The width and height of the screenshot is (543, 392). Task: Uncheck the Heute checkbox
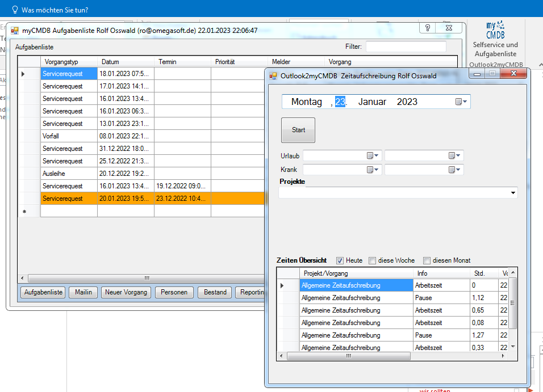click(x=340, y=260)
